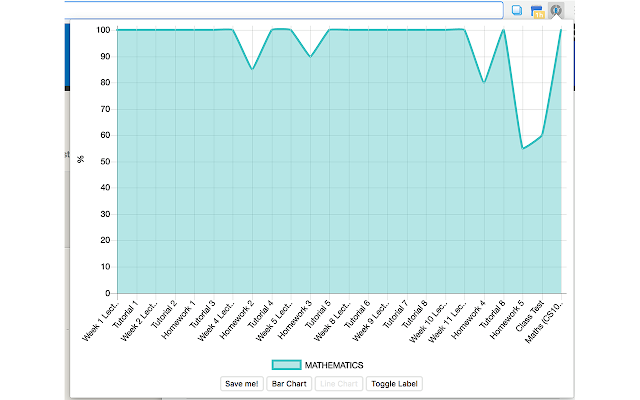Viewport: 640px width, 400px height.
Task: Click the 'Homework 4' axis label
Action: pos(468,320)
